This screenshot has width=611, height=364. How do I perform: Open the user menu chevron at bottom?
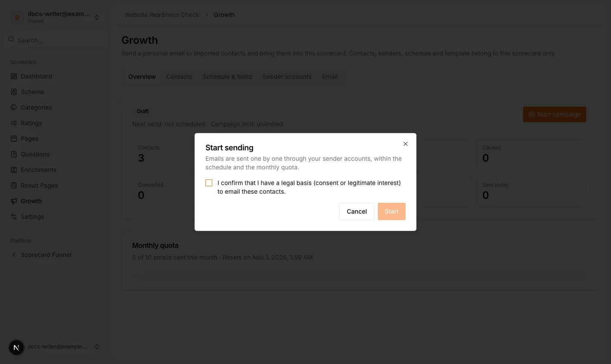97,347
